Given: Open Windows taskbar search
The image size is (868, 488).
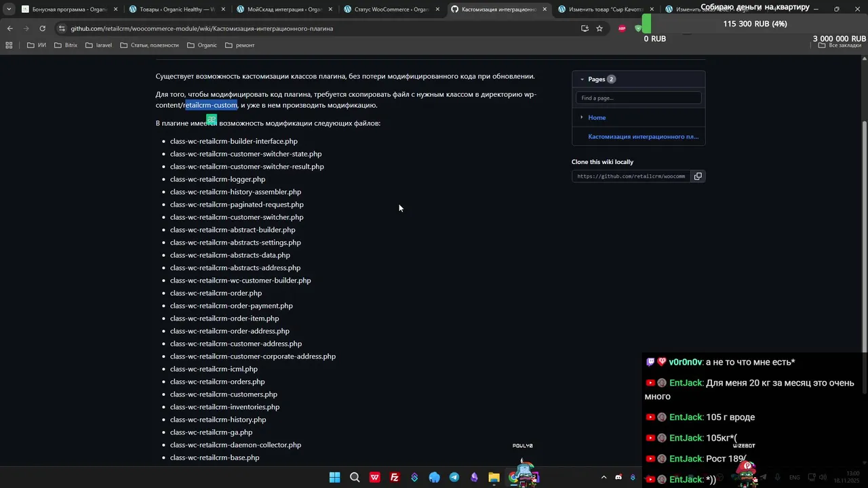Looking at the screenshot, I should coord(355,477).
